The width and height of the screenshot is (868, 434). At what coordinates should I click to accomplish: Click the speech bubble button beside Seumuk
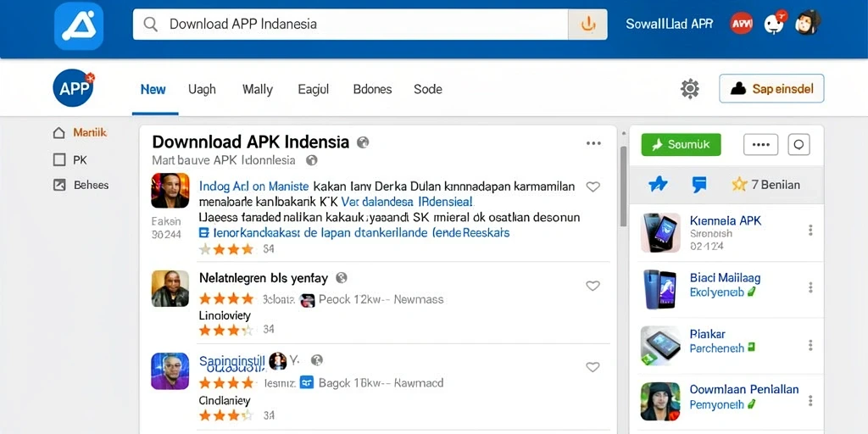pos(798,144)
